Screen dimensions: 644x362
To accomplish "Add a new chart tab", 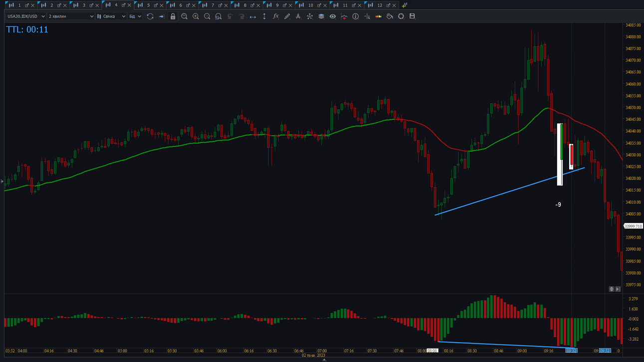I will (x=404, y=5).
